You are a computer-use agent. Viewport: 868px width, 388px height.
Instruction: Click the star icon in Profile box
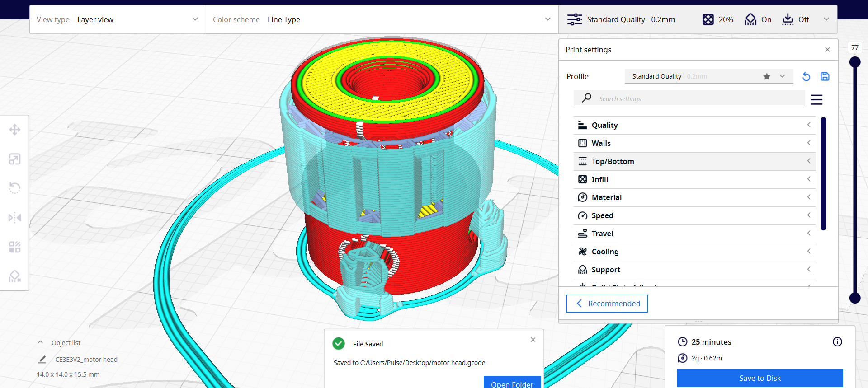tap(767, 76)
